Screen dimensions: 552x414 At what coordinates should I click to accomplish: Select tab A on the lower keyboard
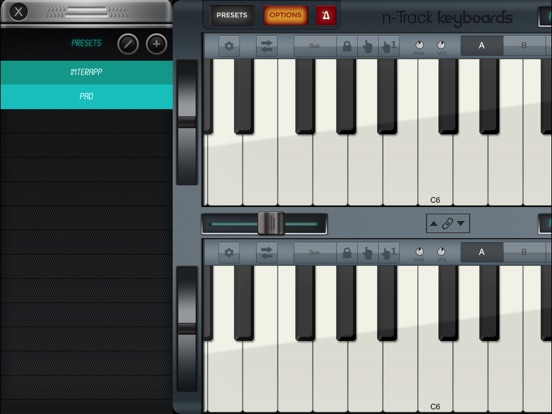pos(482,252)
